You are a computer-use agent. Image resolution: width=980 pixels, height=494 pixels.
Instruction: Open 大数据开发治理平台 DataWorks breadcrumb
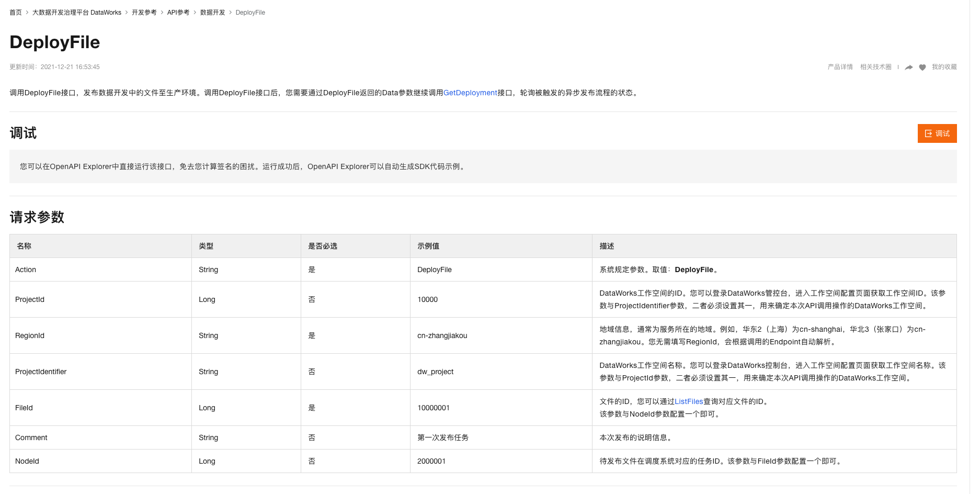point(77,13)
